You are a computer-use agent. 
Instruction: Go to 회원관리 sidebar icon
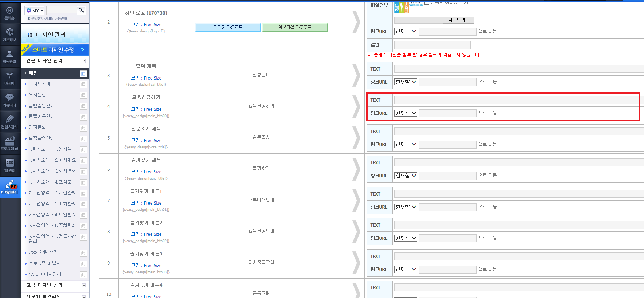tap(10, 57)
